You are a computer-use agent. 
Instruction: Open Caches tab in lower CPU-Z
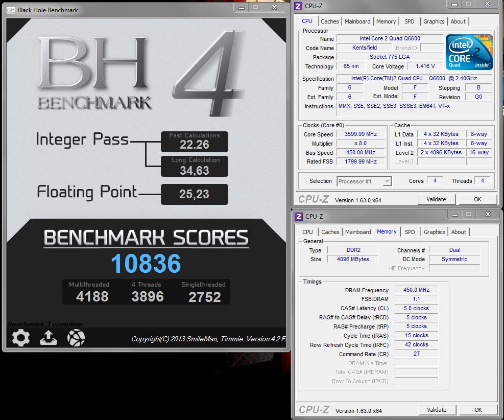[x=330, y=232]
